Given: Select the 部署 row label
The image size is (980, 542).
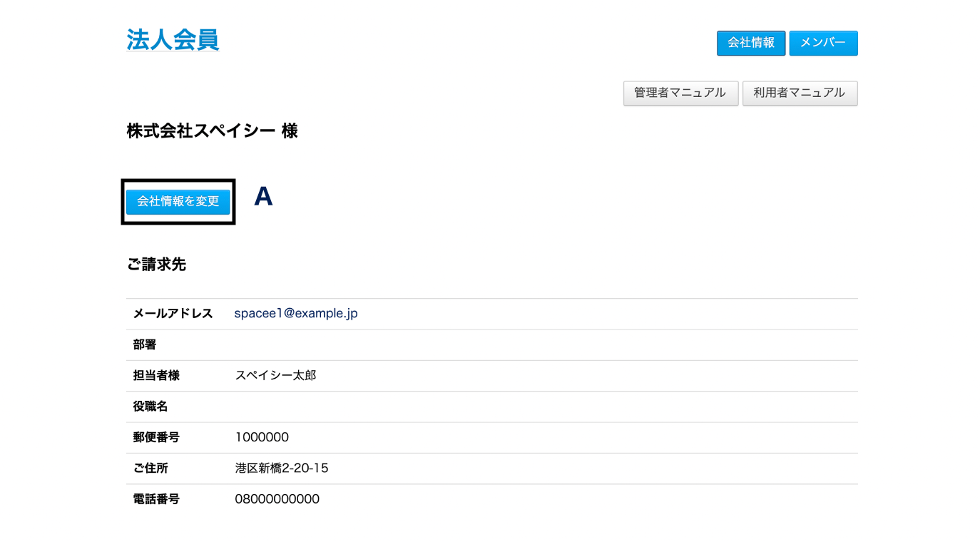Looking at the screenshot, I should 145,344.
